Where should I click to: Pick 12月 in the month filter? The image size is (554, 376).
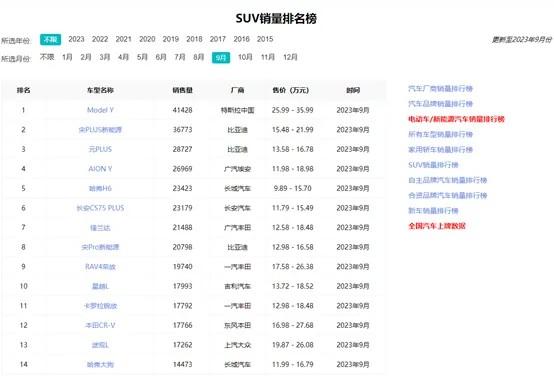(x=290, y=57)
